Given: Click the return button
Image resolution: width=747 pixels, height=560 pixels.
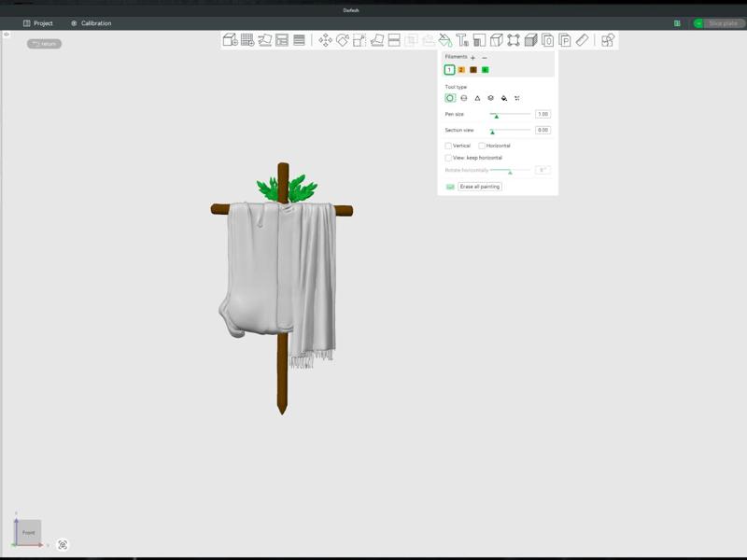Looking at the screenshot, I should [44, 44].
